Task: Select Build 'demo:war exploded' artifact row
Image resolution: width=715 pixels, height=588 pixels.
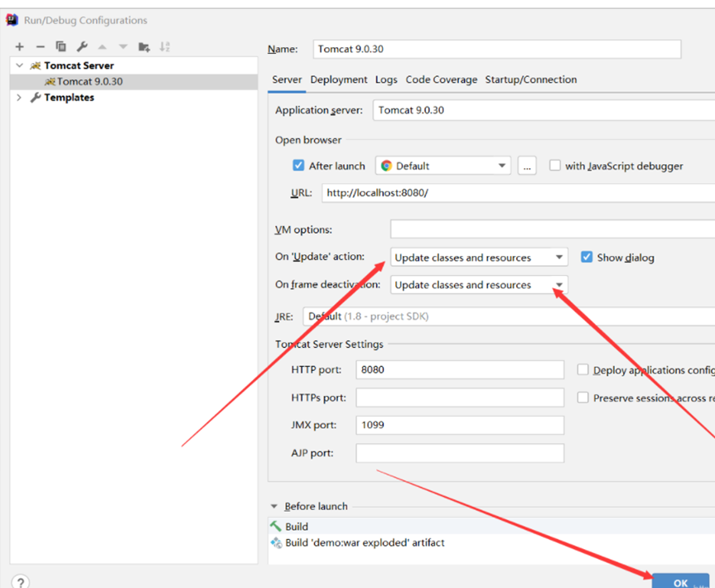Action: [491, 542]
